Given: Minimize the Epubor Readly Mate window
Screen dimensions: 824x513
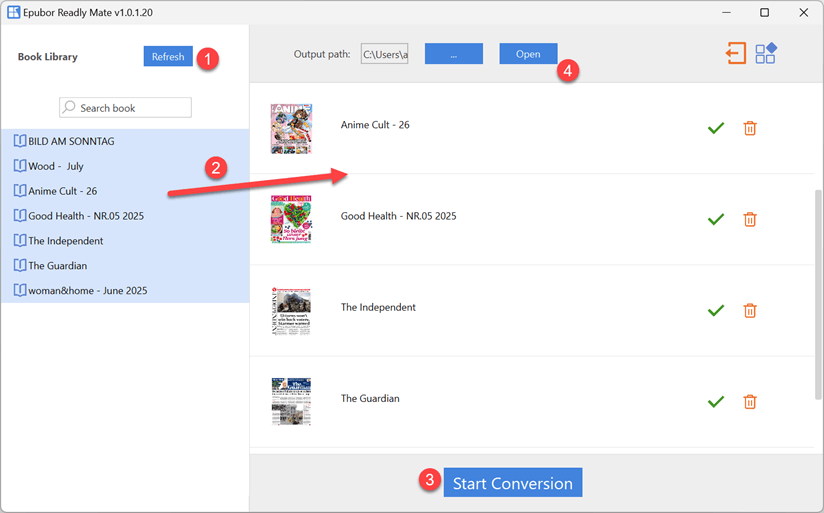Looking at the screenshot, I should [726, 12].
